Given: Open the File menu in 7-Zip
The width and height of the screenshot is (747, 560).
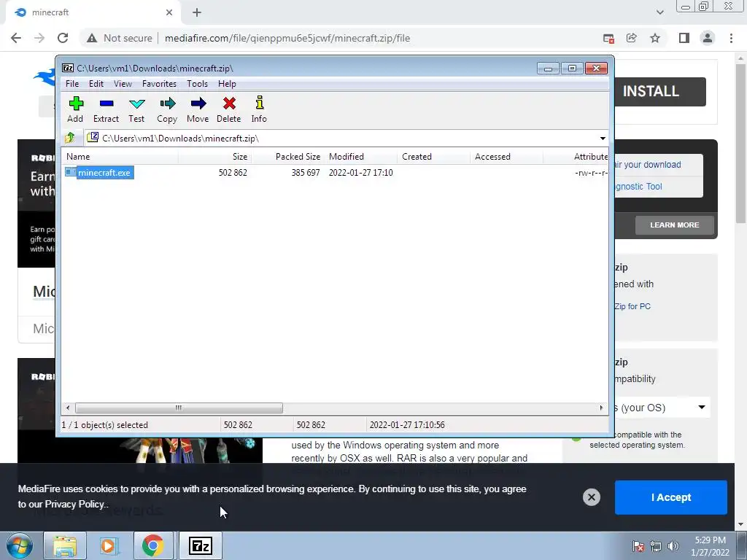Looking at the screenshot, I should pos(72,84).
